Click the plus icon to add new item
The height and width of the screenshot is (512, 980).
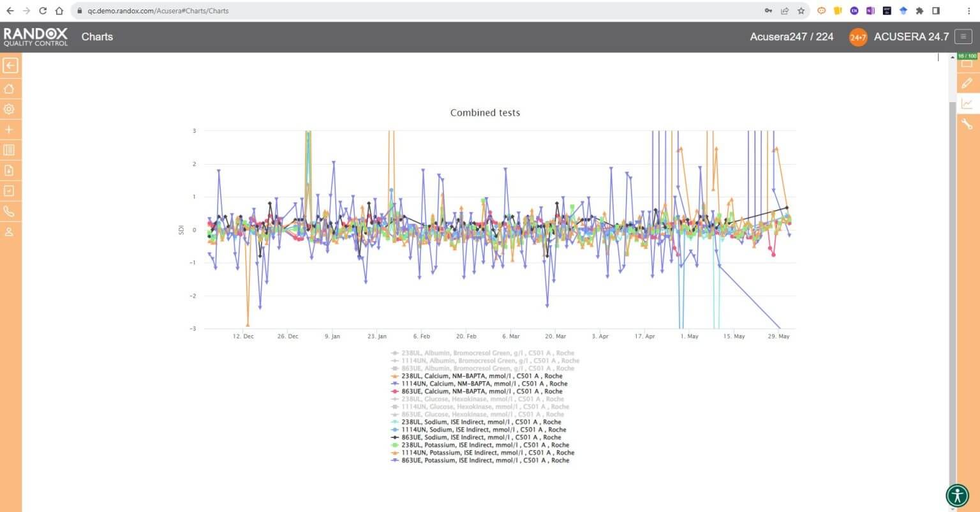pos(10,129)
